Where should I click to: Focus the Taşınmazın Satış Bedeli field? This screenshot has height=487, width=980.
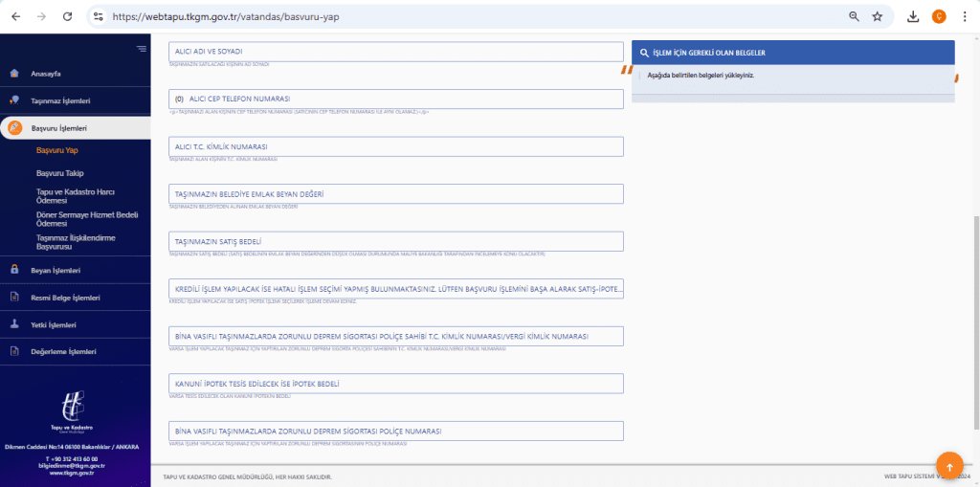pos(396,241)
